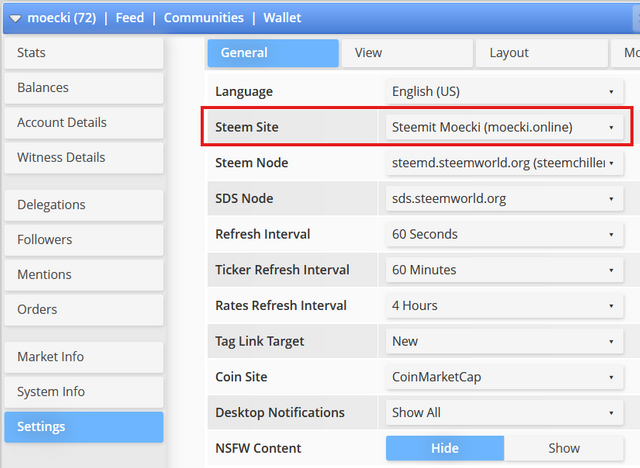
Task: Open the Coin Site dropdown showing CoinMarketCap
Action: pos(504,377)
